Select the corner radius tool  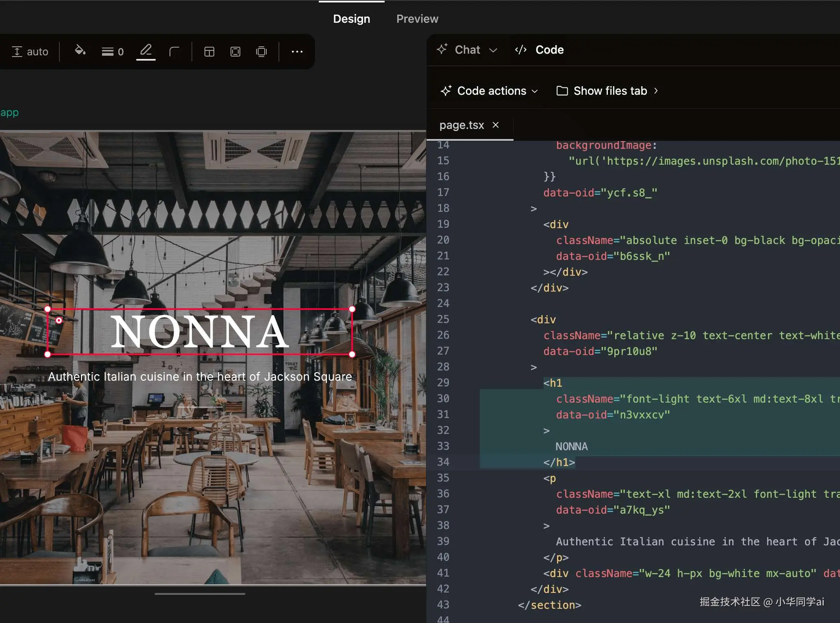click(x=174, y=52)
